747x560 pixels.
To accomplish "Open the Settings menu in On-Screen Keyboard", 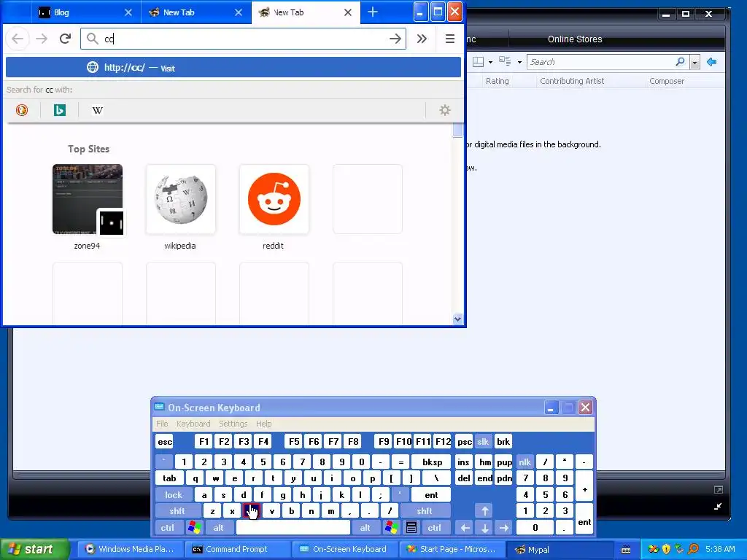I will coord(233,424).
